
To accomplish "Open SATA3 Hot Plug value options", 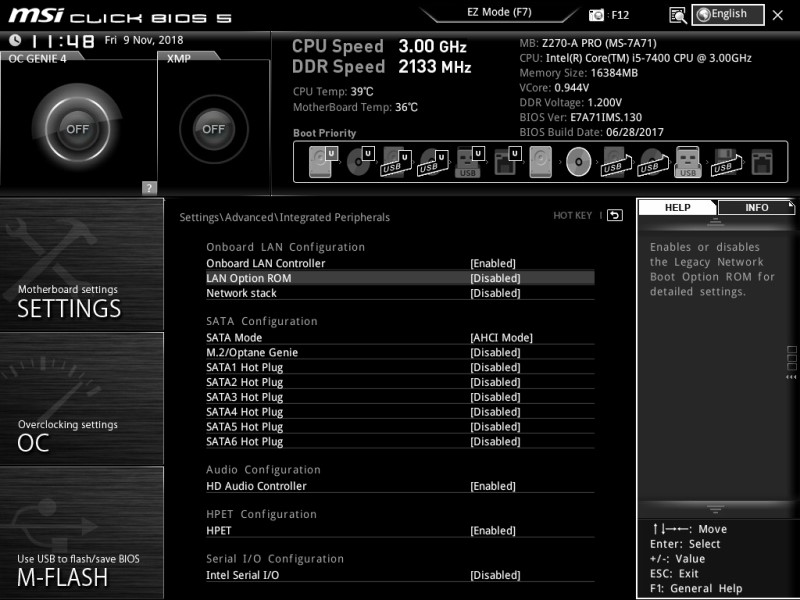I will (495, 397).
